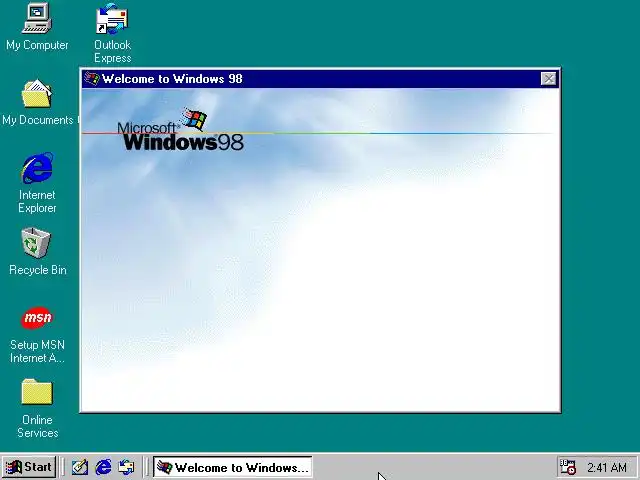
Task: Click Show Desktop in Quick Launch
Action: click(80, 467)
